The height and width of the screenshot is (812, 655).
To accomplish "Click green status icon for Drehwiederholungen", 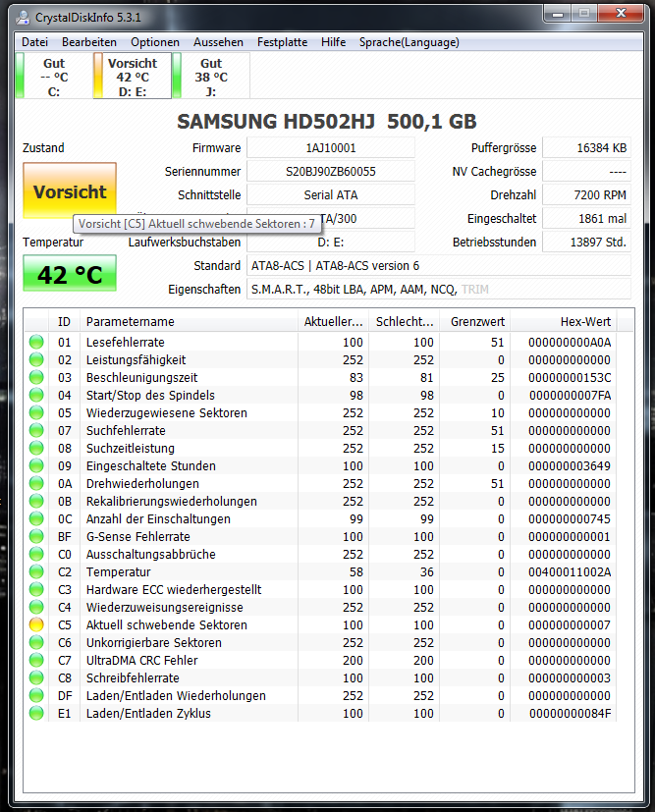I will click(36, 484).
